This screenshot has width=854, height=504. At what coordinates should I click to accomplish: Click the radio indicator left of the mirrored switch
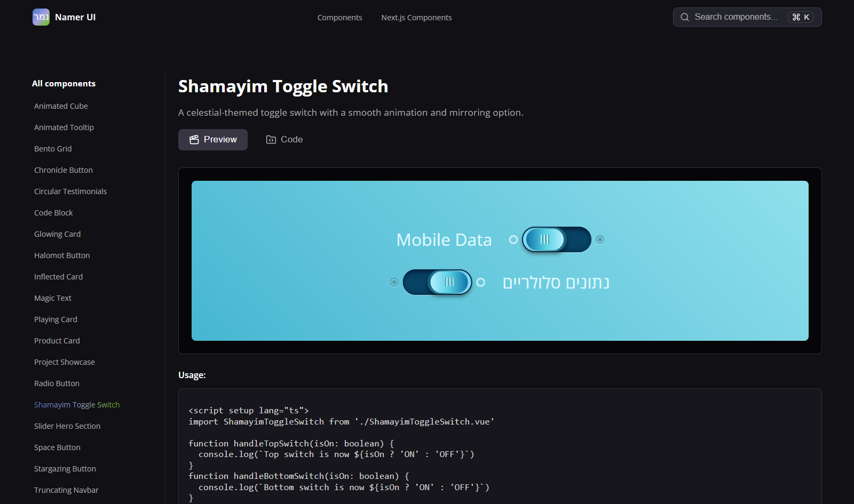click(x=394, y=282)
